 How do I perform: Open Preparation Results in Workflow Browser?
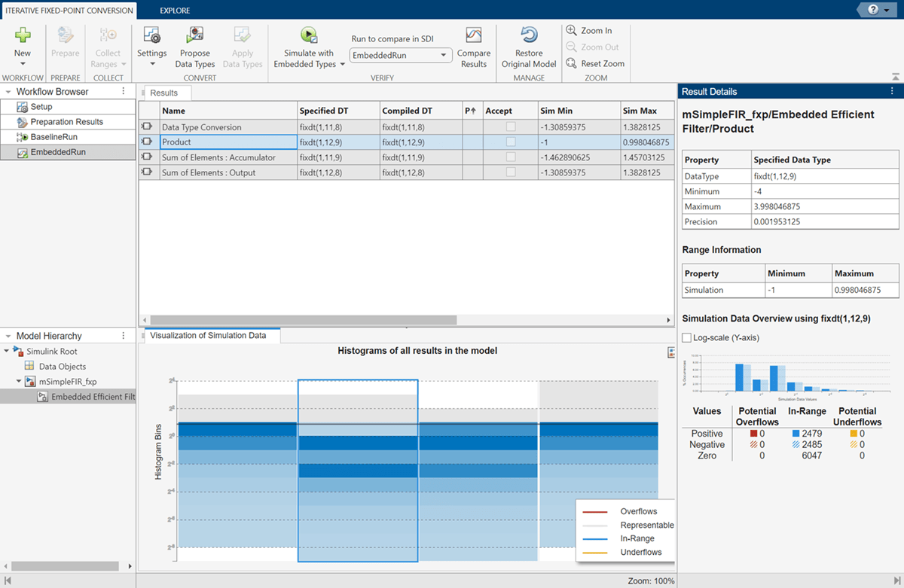point(66,122)
